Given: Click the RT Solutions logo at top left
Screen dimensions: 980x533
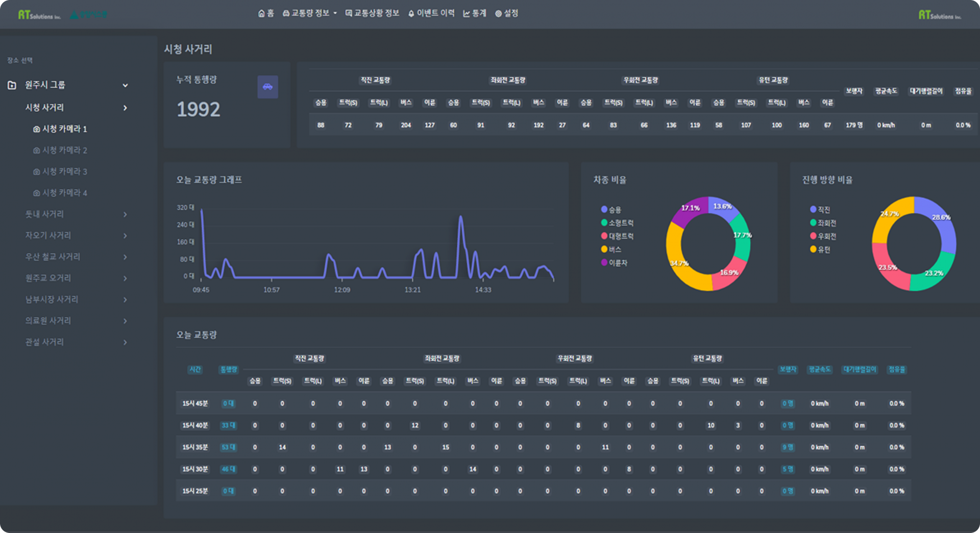Looking at the screenshot, I should 39,15.
